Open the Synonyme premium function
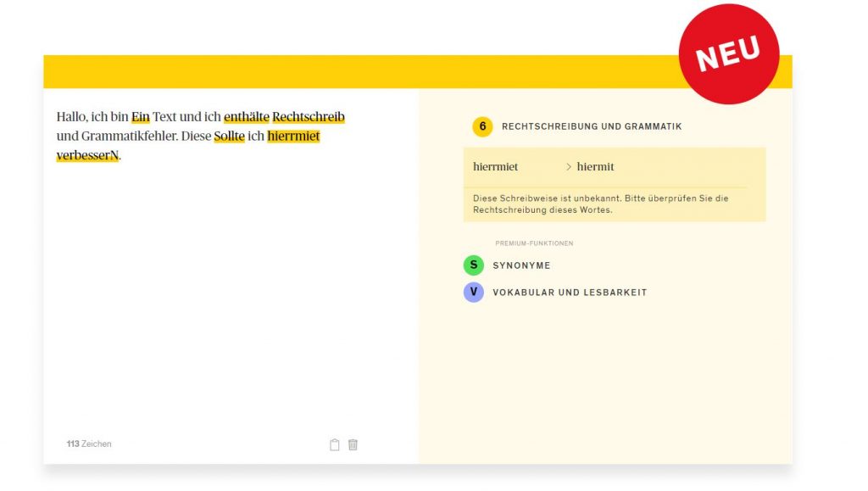This screenshot has height=491, width=868. 521,265
